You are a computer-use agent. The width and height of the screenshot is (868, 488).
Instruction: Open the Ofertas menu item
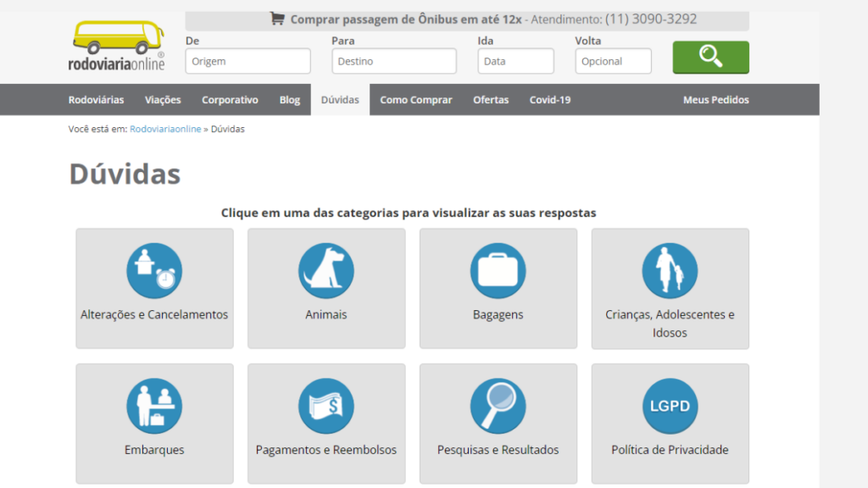coord(490,99)
